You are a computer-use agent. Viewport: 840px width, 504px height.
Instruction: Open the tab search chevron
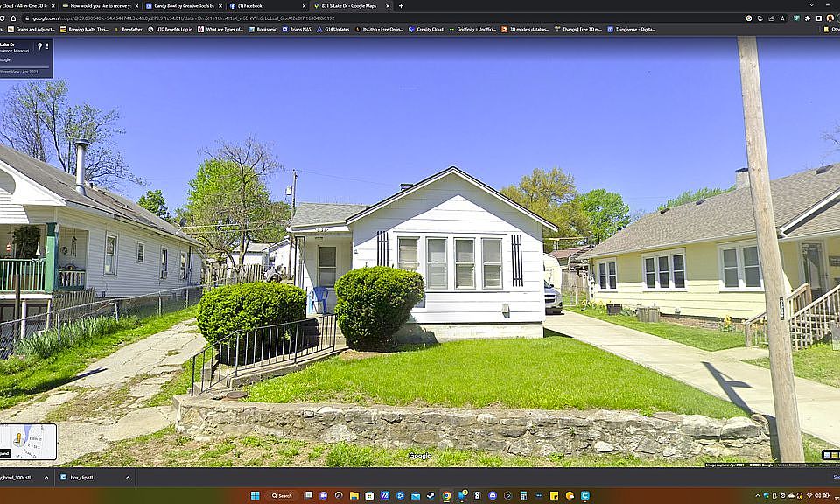812,5
